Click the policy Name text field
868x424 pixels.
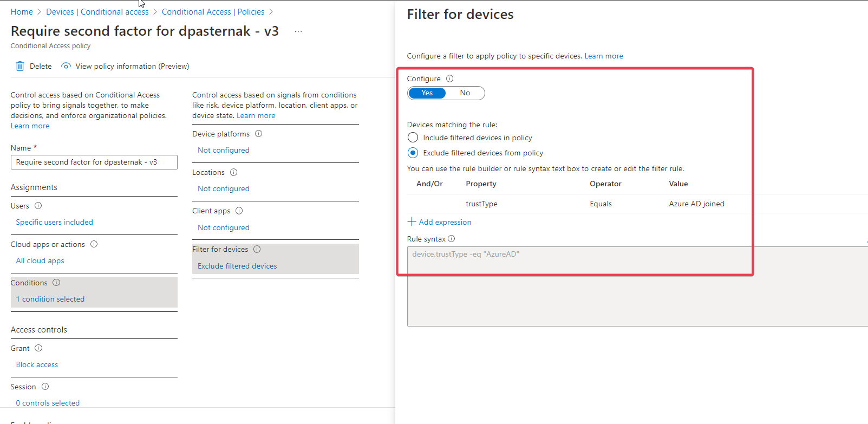pyautogui.click(x=94, y=162)
